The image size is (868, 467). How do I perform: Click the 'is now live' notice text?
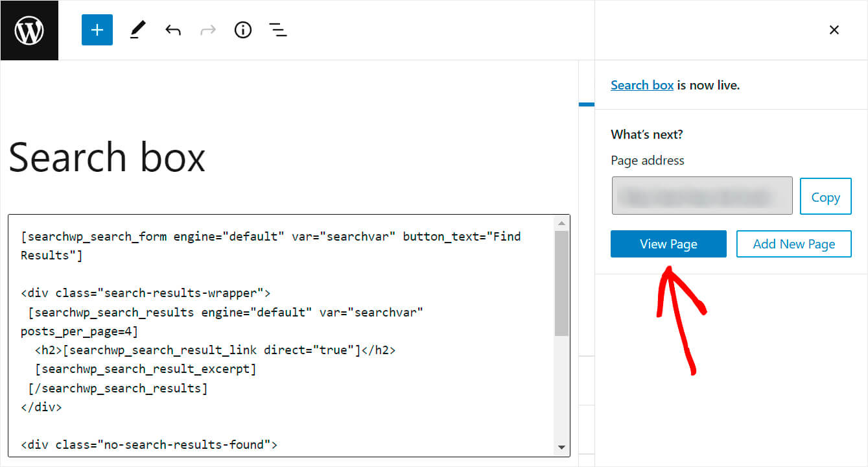[x=709, y=84]
